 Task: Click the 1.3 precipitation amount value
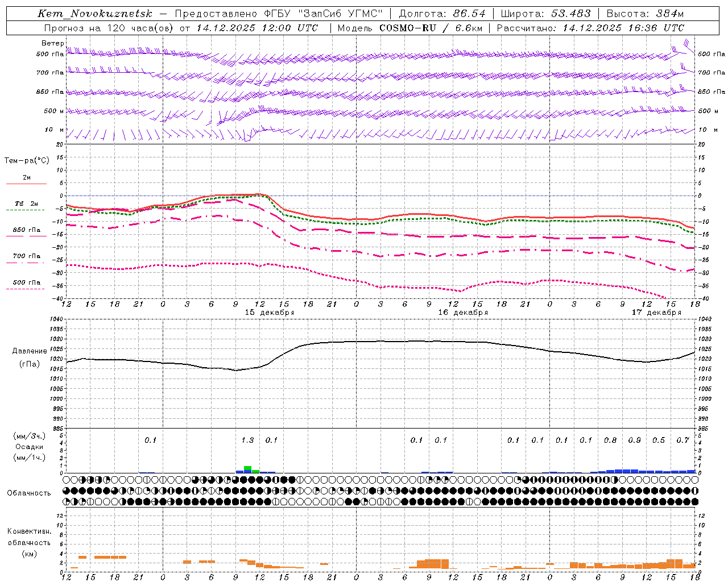click(247, 440)
